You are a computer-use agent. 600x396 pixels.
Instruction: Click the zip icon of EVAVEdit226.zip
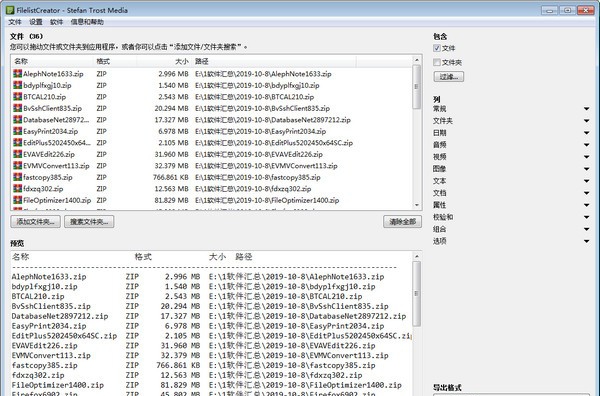click(x=17, y=154)
